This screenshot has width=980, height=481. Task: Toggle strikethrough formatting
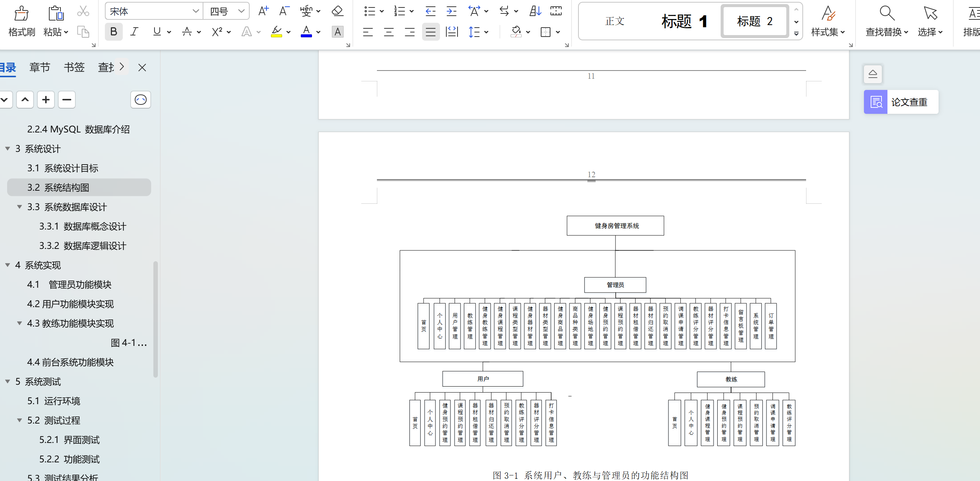(187, 32)
